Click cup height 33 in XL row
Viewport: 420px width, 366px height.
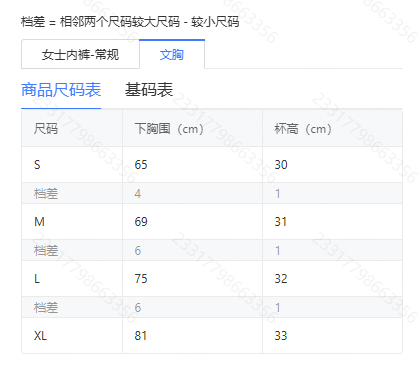281,336
